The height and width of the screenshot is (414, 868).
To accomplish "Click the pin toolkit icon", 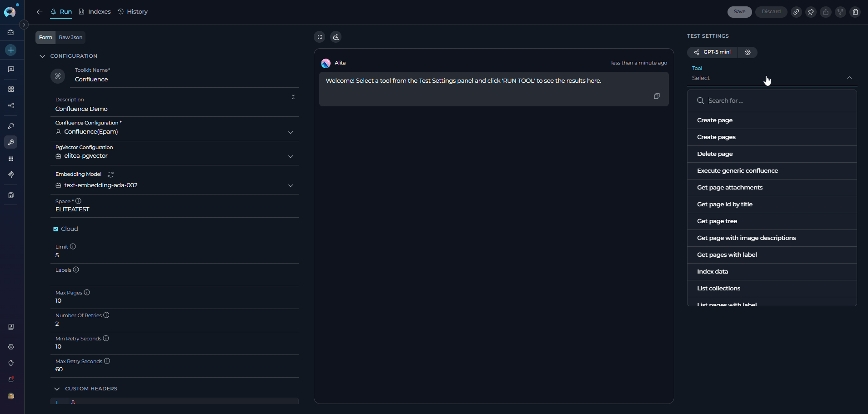I will [811, 12].
